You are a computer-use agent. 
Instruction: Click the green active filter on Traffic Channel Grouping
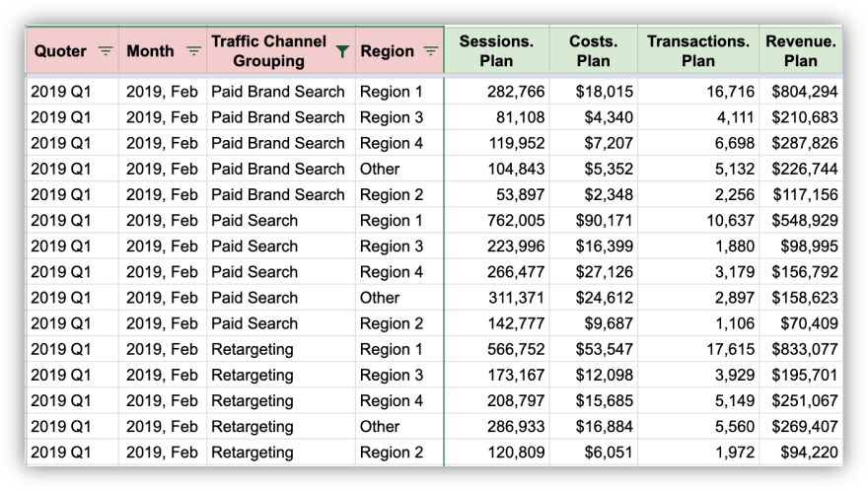pos(342,52)
